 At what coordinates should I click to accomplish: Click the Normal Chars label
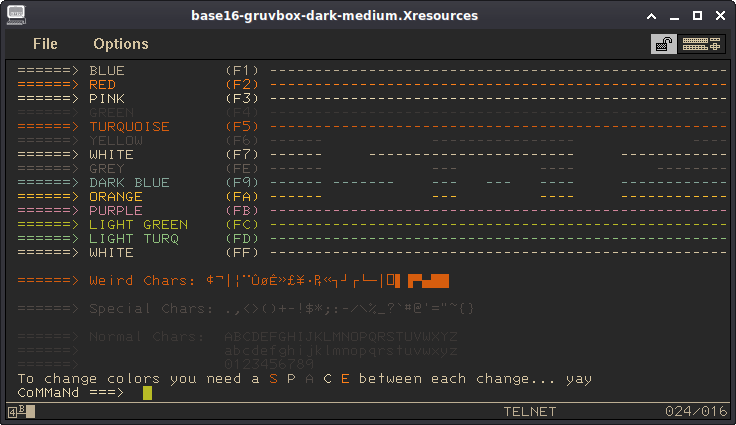[147, 337]
